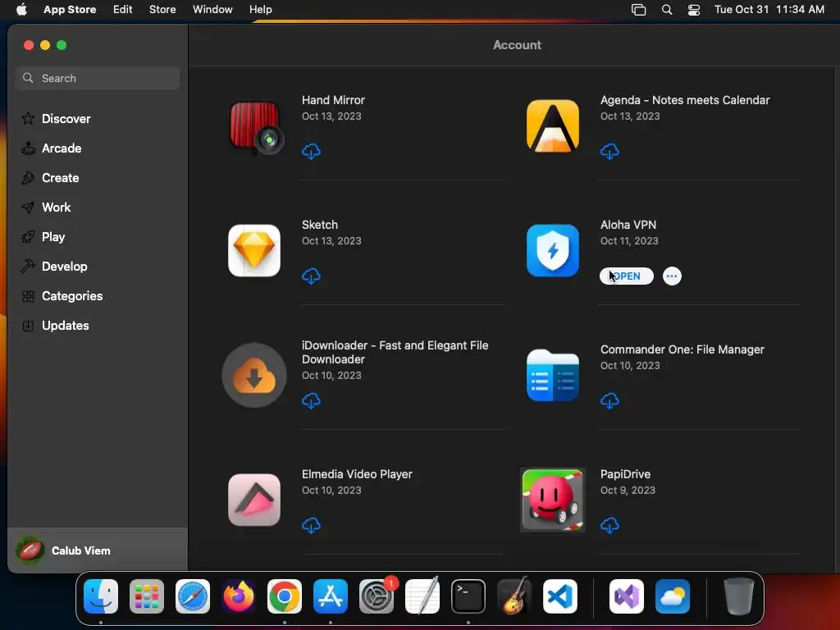Open the Store menu
The image size is (840, 630).
(x=162, y=10)
